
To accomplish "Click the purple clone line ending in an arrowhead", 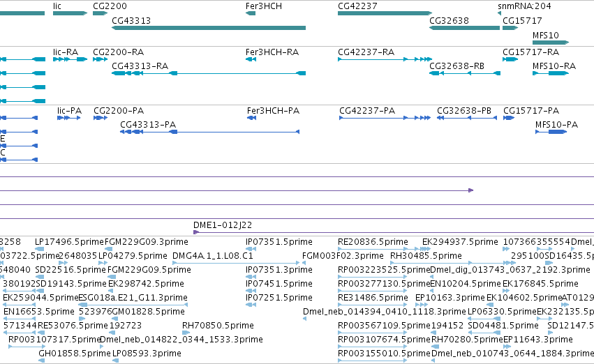I will 237,190.
